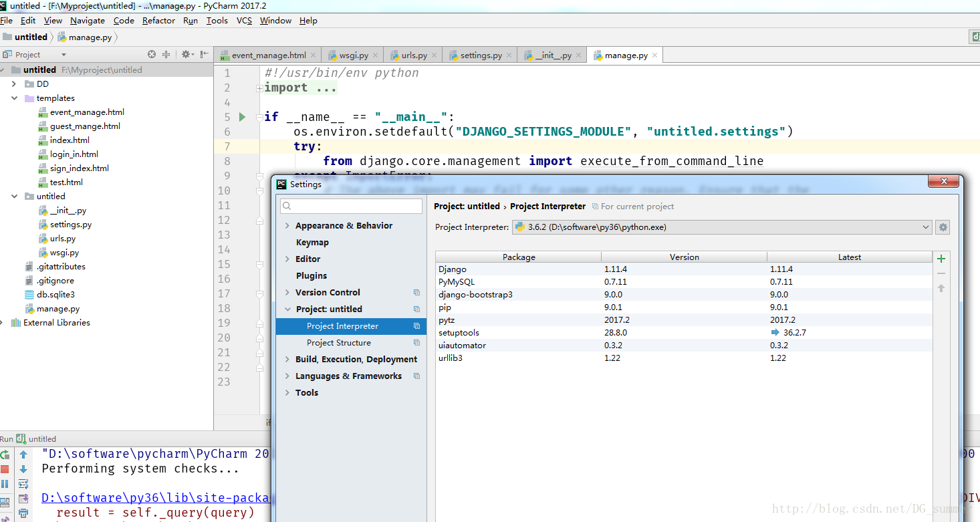The image size is (980, 522).
Task: Click the green plus to install package
Action: 941,259
